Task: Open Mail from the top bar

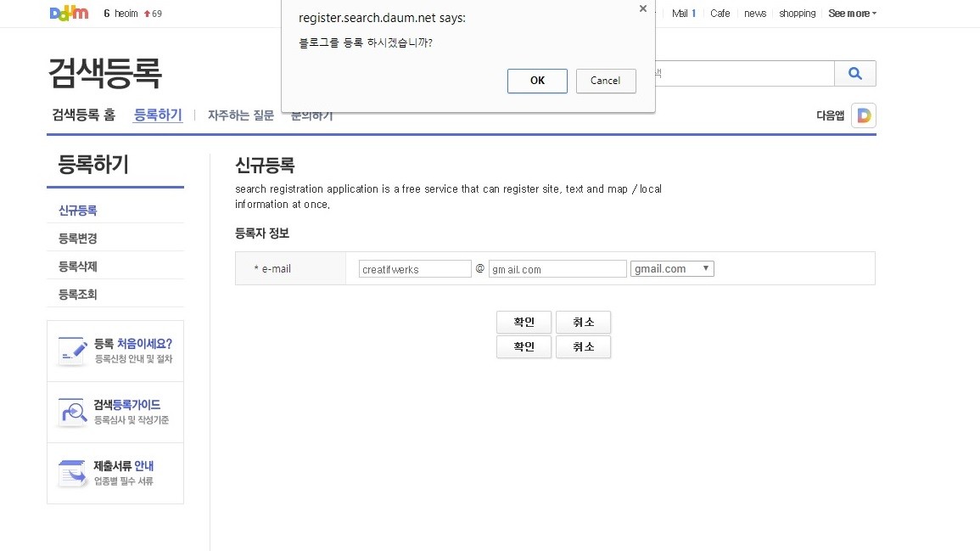Action: pos(679,14)
